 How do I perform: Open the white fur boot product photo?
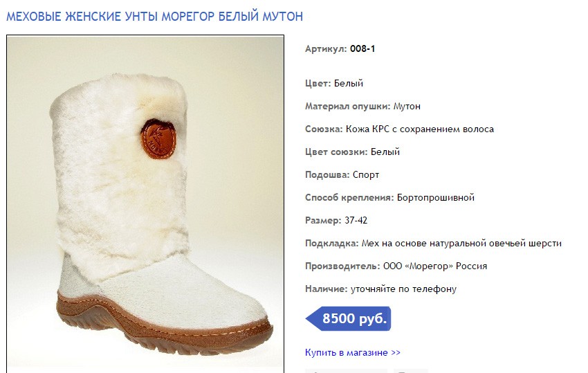click(145, 203)
